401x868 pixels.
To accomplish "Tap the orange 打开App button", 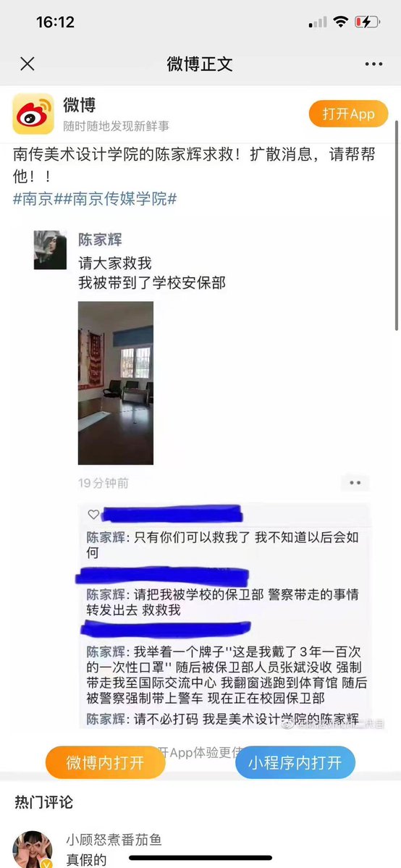I will [348, 114].
